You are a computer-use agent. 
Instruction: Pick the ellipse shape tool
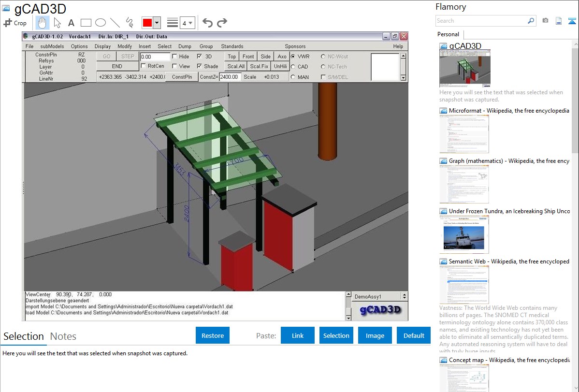[100, 23]
